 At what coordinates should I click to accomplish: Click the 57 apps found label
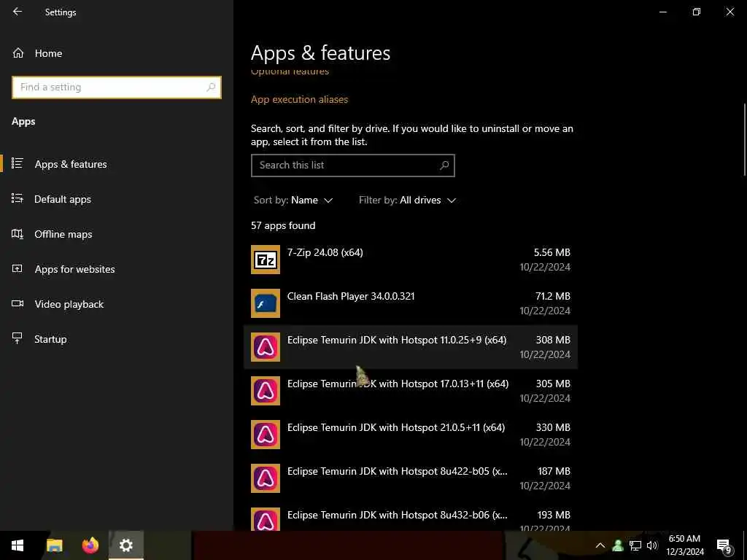283,225
